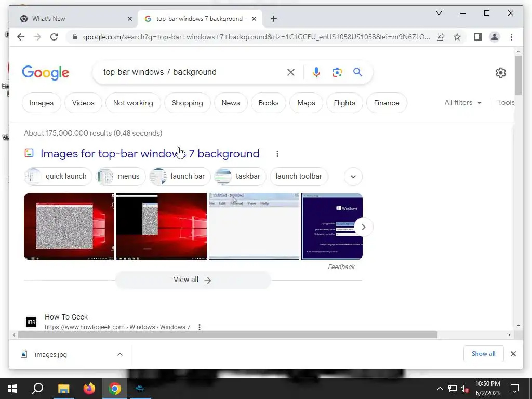The image size is (532, 399).
Task: Select the Images search filter
Action: point(42,103)
